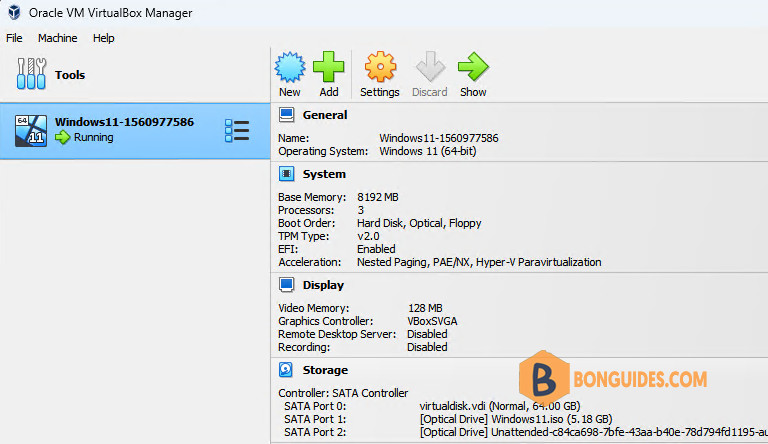Click the Windows 11 VM icon
This screenshot has width=768, height=444.
pos(31,131)
